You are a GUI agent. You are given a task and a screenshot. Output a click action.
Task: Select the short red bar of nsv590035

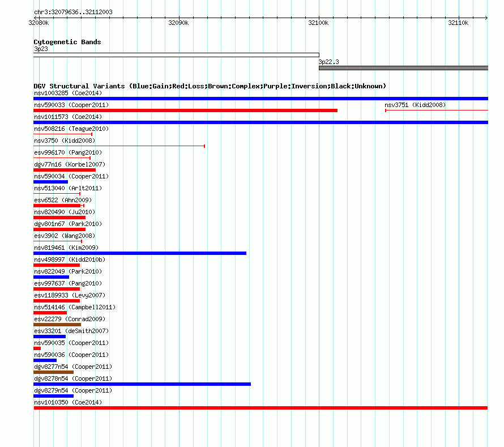click(x=37, y=348)
